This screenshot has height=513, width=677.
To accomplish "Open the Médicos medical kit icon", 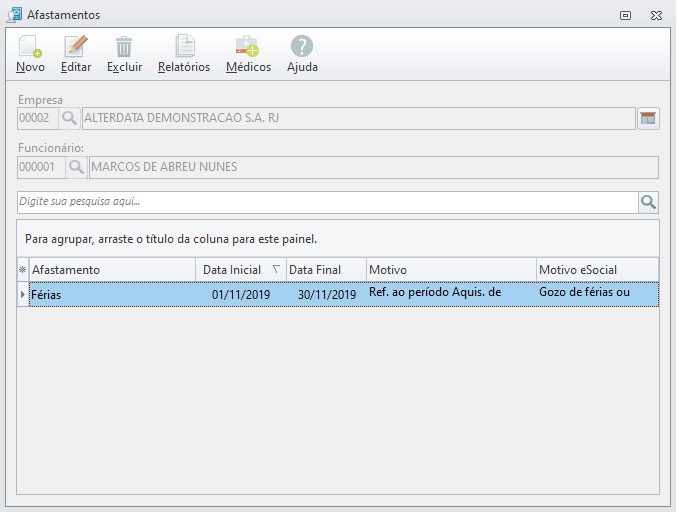I will pos(247,47).
